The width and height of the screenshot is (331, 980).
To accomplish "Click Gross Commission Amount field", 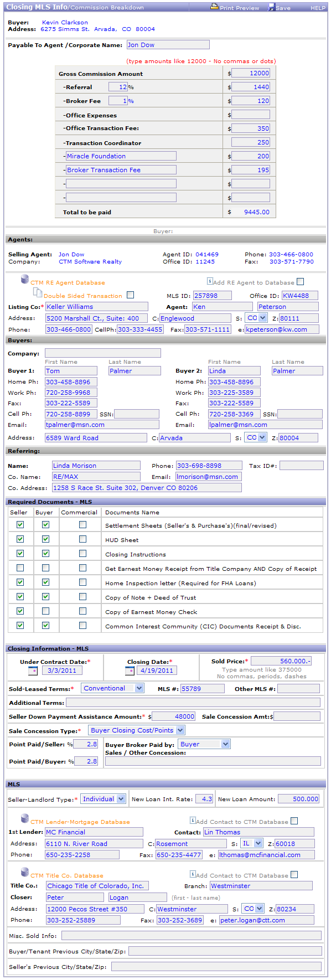I will point(251,73).
